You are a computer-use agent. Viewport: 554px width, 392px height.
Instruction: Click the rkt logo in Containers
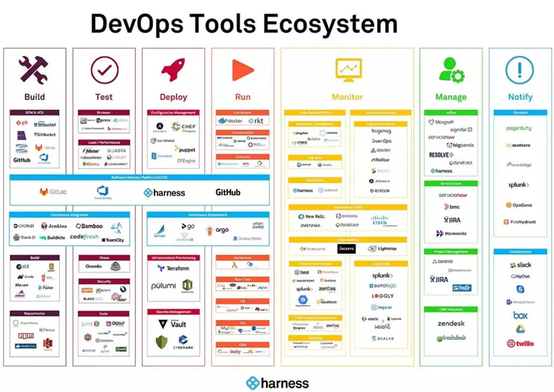[x=256, y=120]
